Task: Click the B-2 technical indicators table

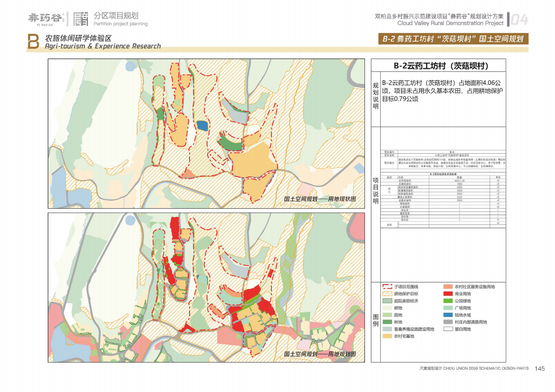Action: pos(443,189)
